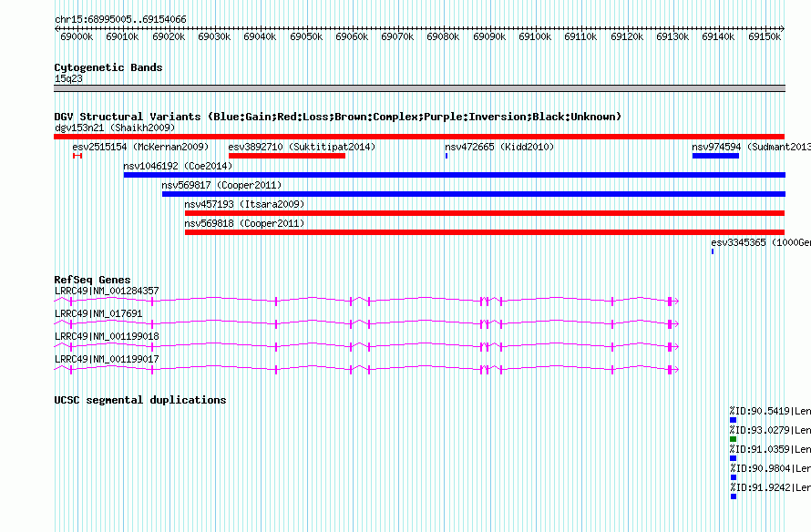Viewport: 811px width, 532px height.
Task: Click the UCSC segmental duplications title
Action: (x=140, y=400)
